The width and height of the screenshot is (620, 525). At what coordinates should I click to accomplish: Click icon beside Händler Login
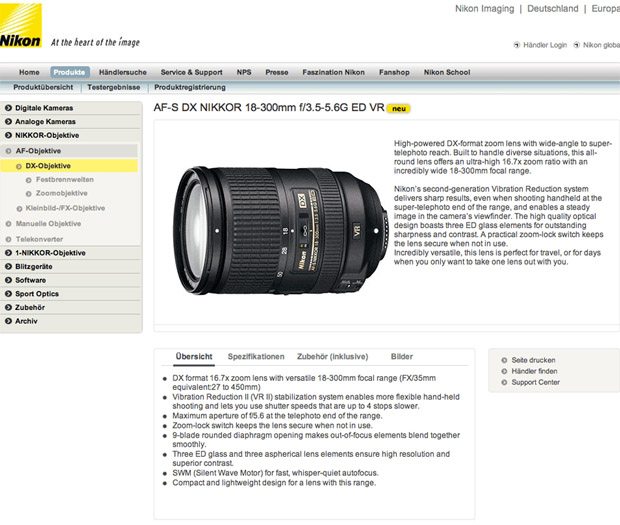click(517, 45)
